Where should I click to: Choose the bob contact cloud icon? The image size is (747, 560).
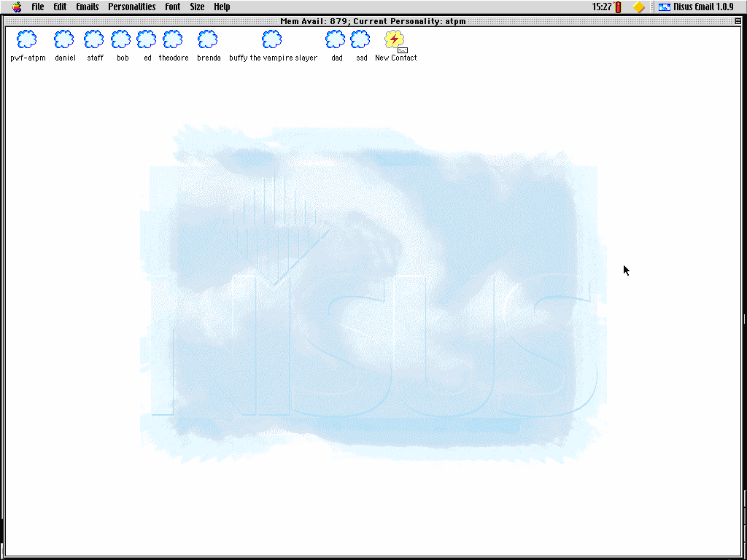tap(121, 39)
